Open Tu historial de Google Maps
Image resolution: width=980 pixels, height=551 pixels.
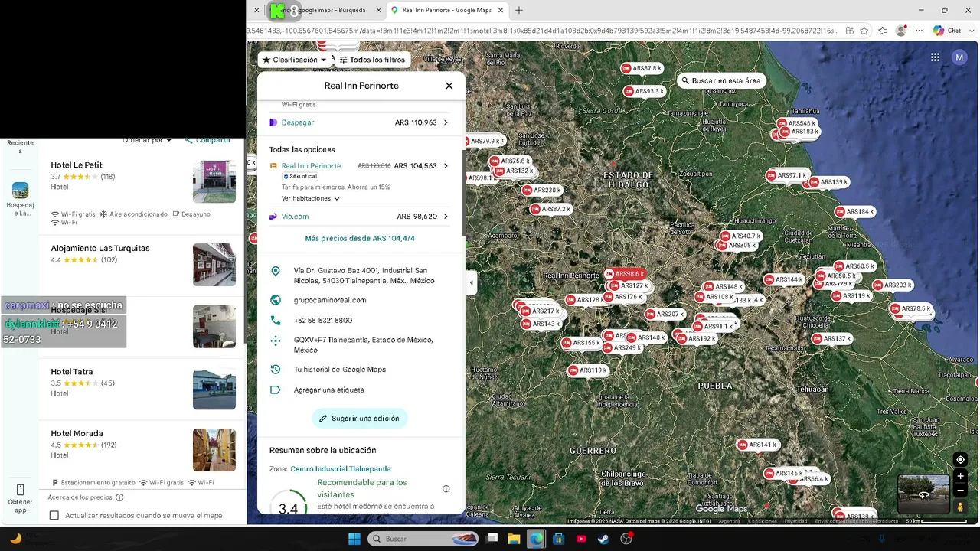(340, 370)
